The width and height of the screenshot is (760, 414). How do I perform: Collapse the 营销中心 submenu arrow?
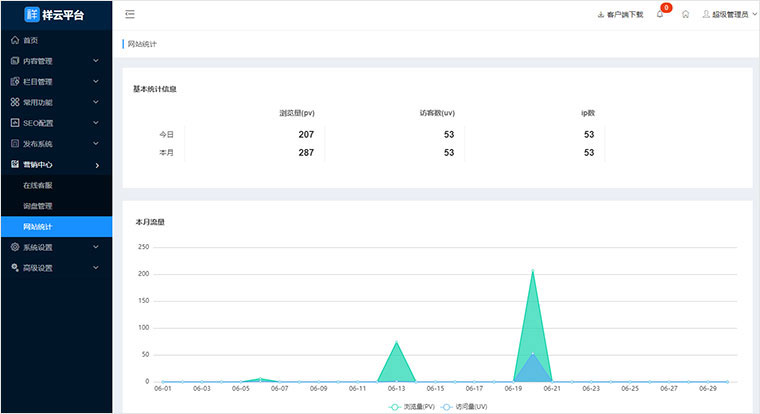coord(96,165)
